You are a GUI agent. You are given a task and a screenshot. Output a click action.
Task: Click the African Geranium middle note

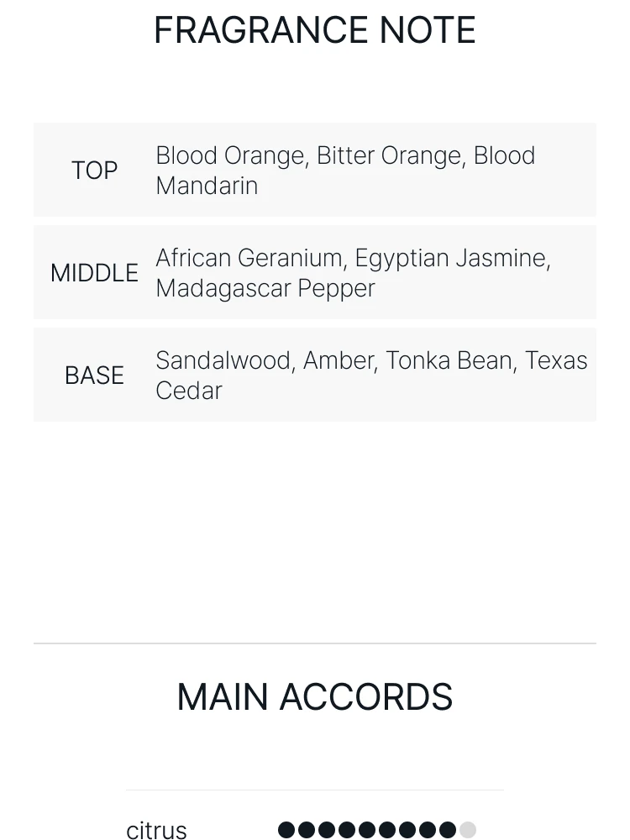[251, 259]
